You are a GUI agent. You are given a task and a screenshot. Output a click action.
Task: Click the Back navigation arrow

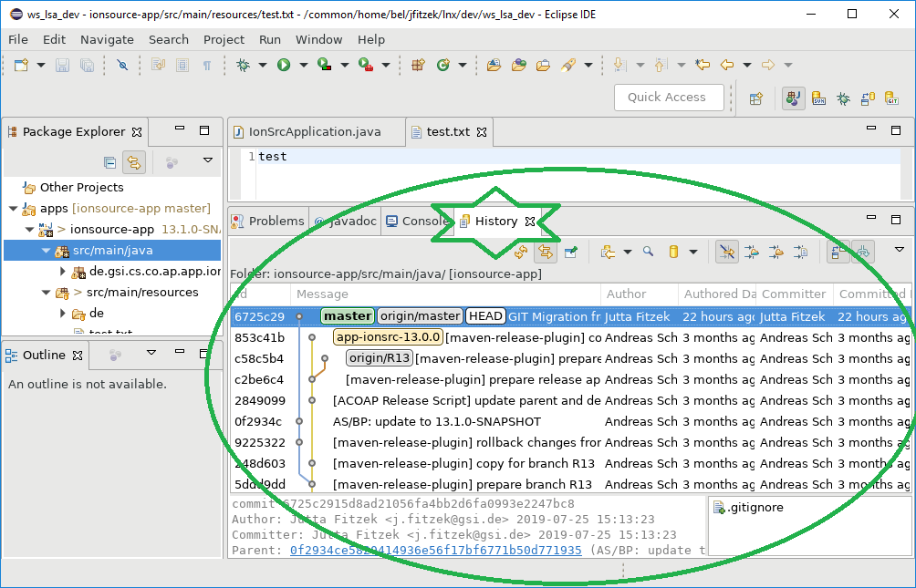(727, 65)
